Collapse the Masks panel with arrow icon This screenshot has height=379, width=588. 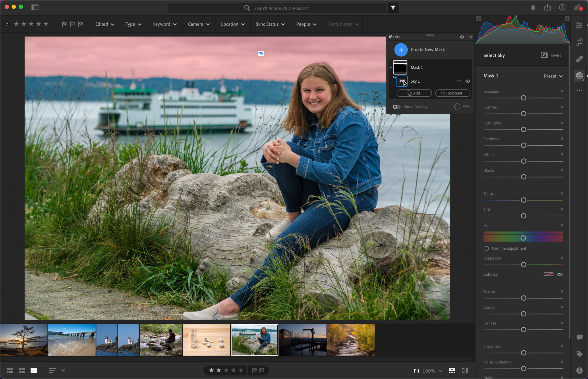470,37
